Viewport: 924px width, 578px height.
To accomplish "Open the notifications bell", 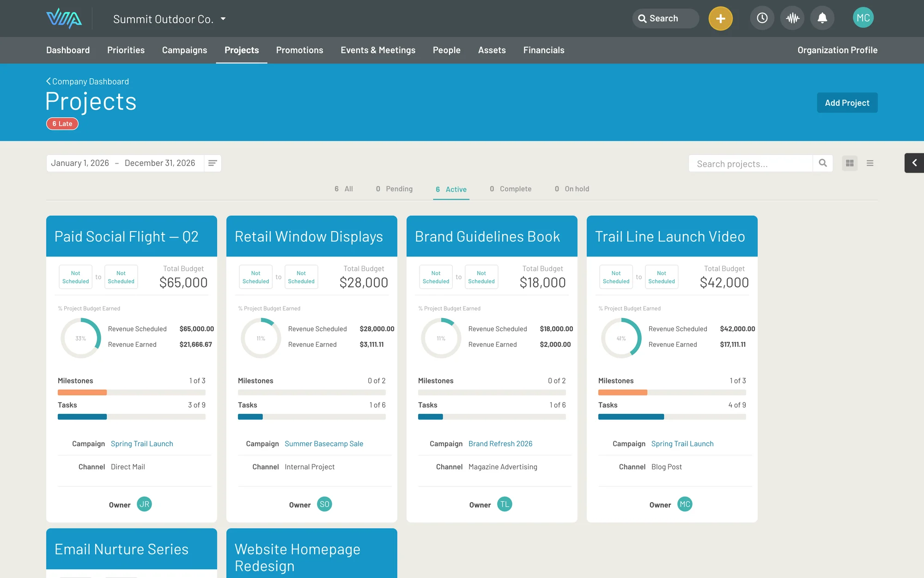I will coord(822,18).
